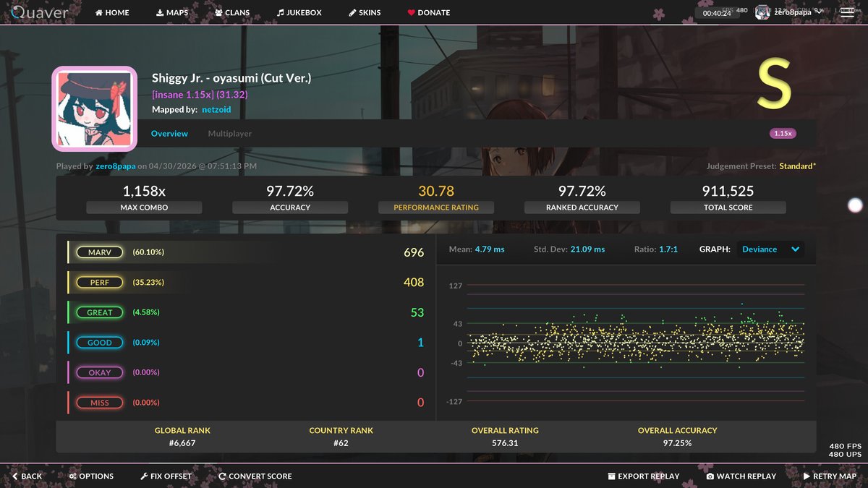Click the GREAT count 53
868x488 pixels.
point(417,312)
